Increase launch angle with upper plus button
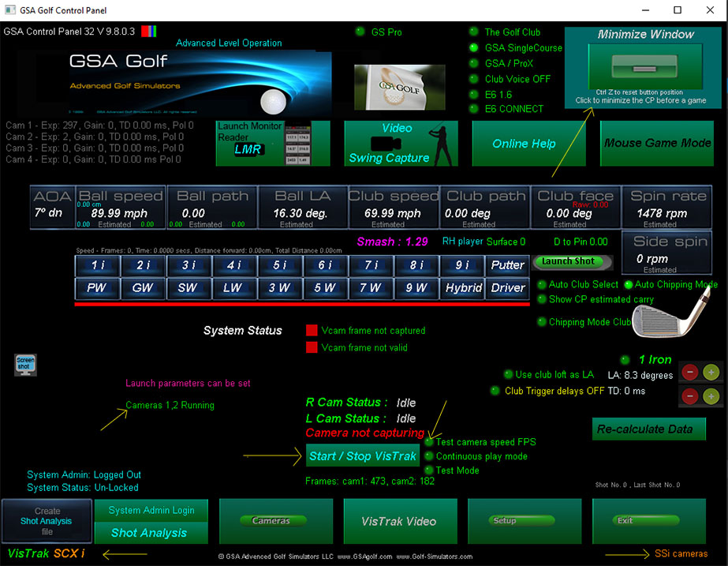 pyautogui.click(x=711, y=371)
